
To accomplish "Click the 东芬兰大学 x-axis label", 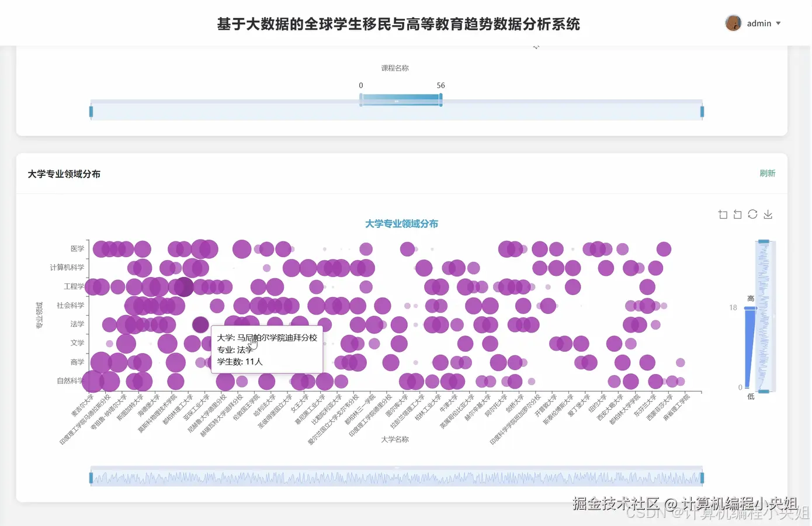I will 646,405.
